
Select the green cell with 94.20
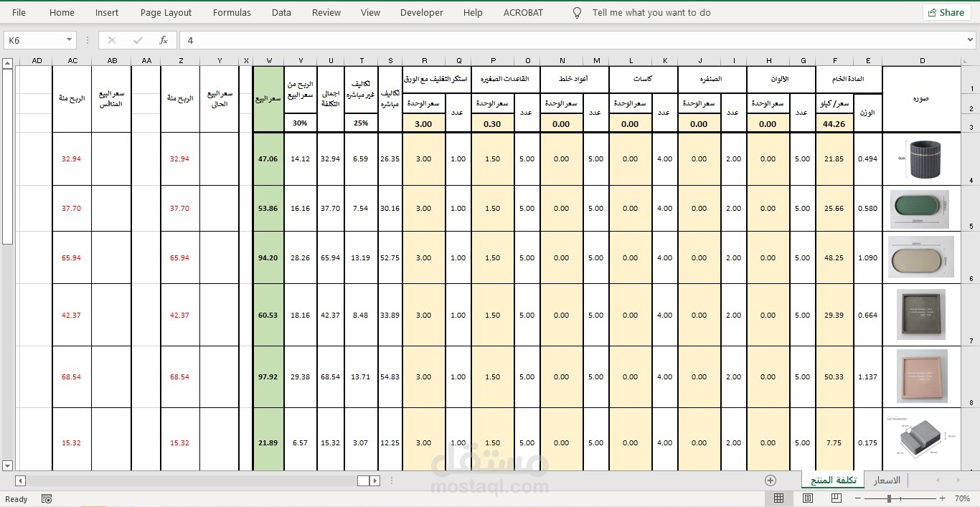pyautogui.click(x=268, y=257)
